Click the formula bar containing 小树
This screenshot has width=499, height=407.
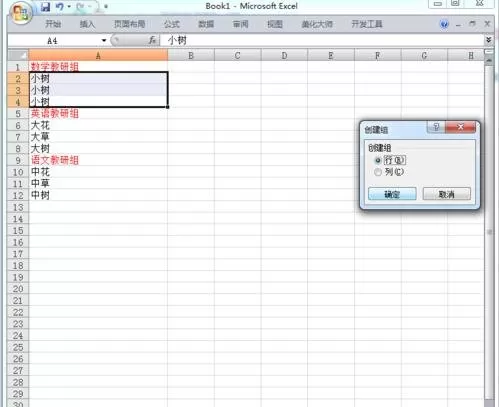pyautogui.click(x=322, y=41)
